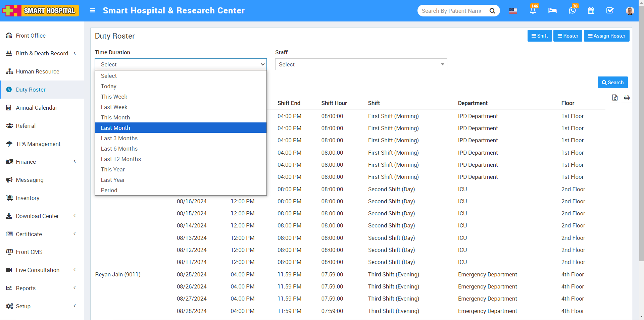Click the tasks checkbox icon in header
The image size is (644, 320).
coord(610,11)
